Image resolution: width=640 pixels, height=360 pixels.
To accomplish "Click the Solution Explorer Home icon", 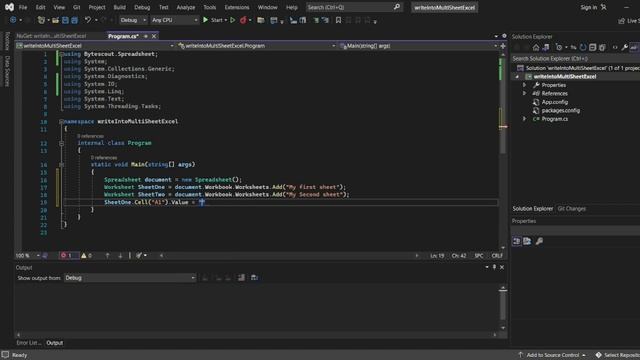I will tap(536, 47).
